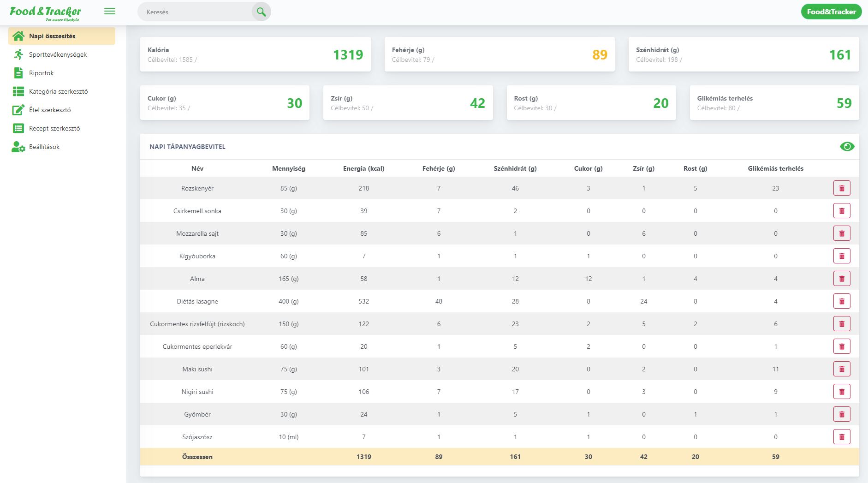Select the Diétás lasagne name cell
The width and height of the screenshot is (868, 483).
pos(197,301)
